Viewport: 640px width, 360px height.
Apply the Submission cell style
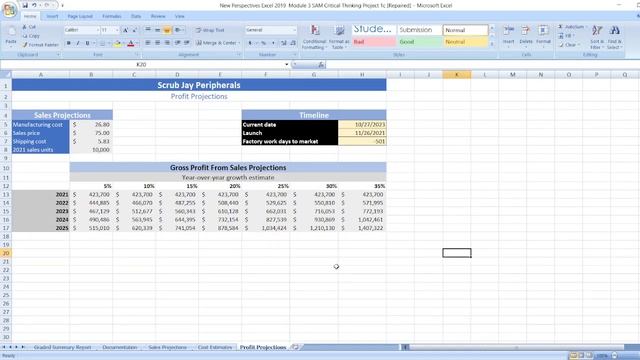pos(419,30)
